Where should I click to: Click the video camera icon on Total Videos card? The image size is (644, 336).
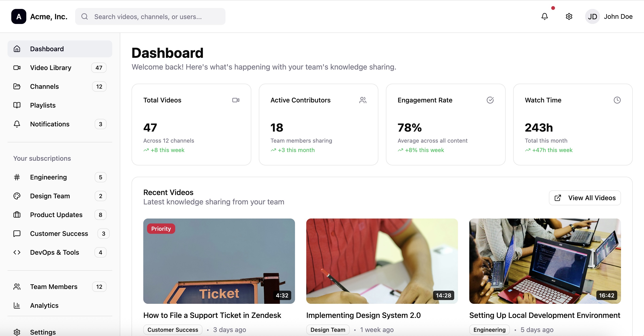(236, 100)
